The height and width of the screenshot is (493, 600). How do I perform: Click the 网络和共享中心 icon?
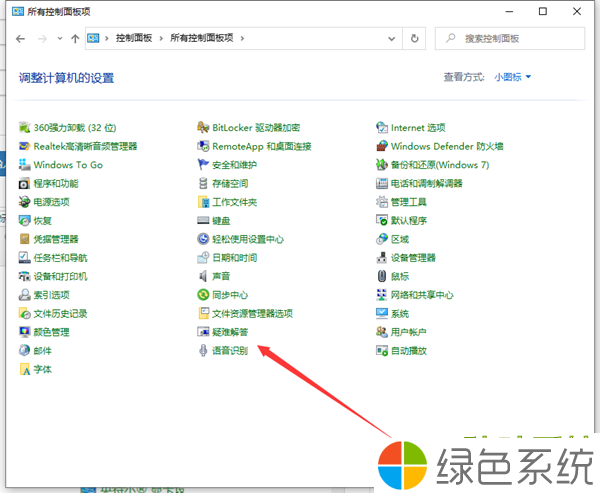382,295
